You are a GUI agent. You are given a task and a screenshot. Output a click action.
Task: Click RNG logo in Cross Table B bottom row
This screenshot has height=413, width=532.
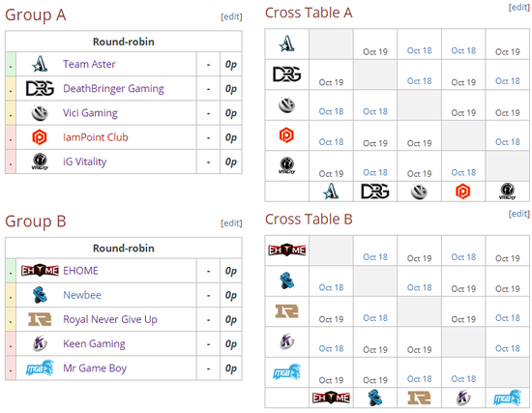(x=419, y=398)
